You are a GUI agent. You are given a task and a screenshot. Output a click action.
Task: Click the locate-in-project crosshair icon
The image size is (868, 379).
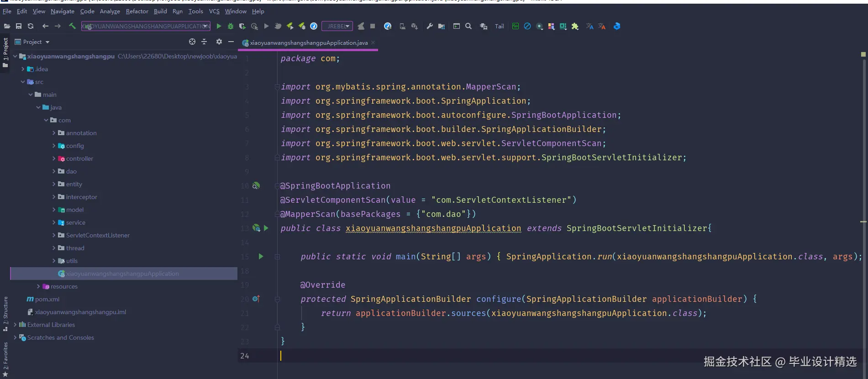tap(192, 42)
